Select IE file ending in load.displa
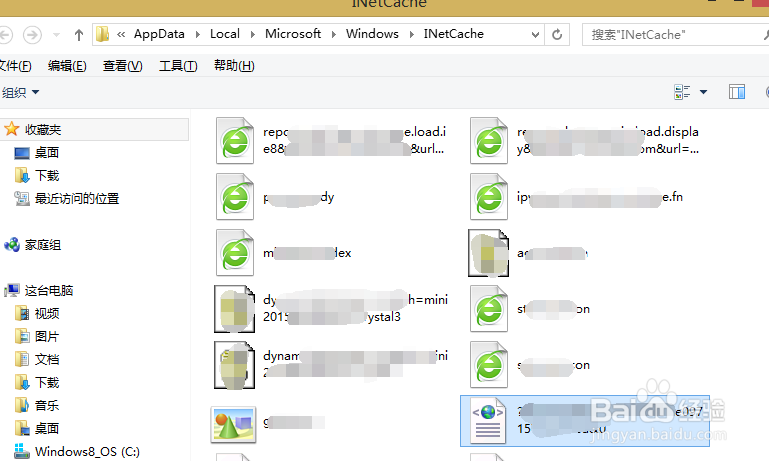Image resolution: width=769 pixels, height=461 pixels. coord(585,141)
